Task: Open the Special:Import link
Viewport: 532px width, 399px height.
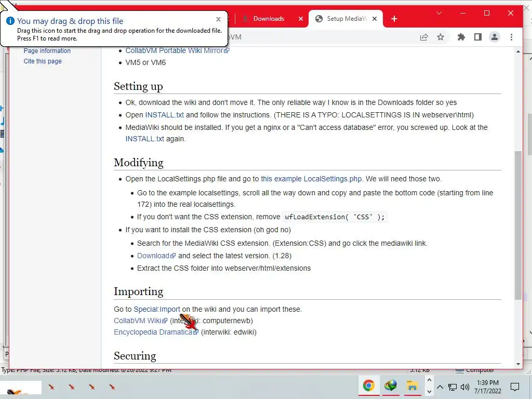Action: click(157, 309)
